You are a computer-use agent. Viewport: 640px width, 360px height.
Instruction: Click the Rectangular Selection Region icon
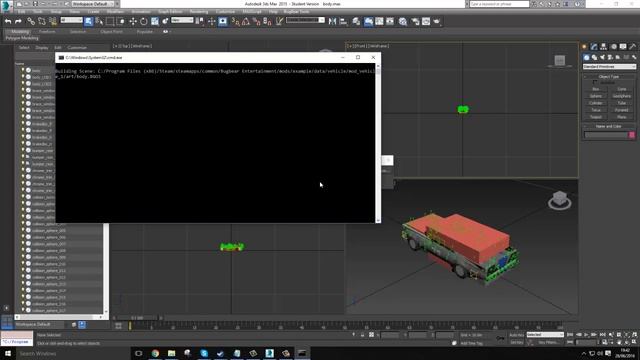click(110, 21)
